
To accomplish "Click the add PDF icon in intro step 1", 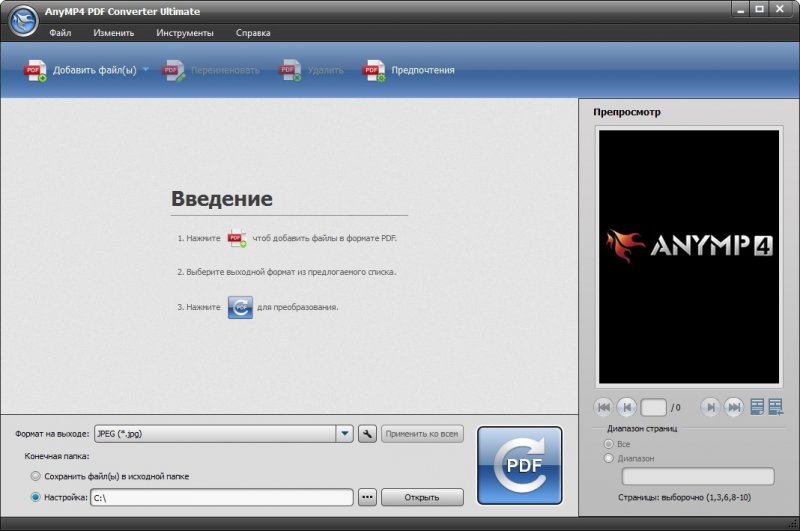I will 237,238.
